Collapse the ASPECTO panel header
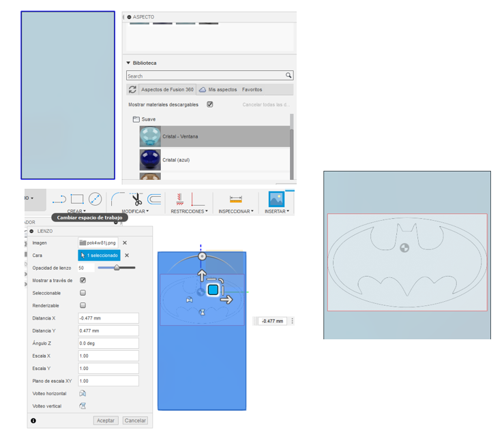This screenshot has height=434, width=504. tap(129, 17)
